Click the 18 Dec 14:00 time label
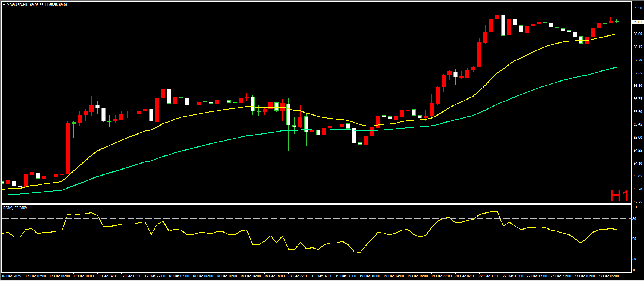The image size is (644, 281). 250,276
